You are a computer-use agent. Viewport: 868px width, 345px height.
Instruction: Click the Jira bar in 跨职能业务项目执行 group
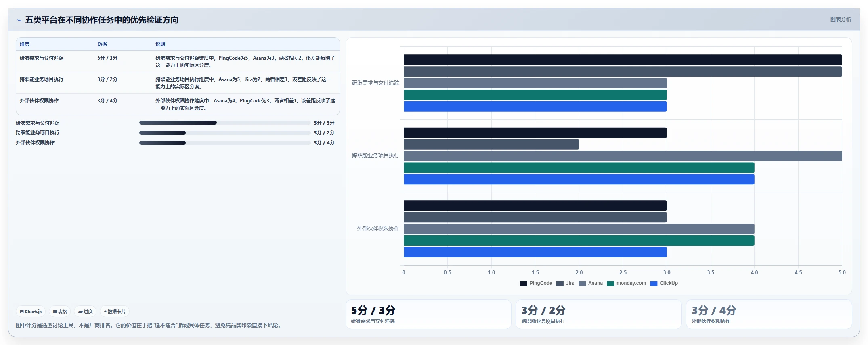pos(491,144)
